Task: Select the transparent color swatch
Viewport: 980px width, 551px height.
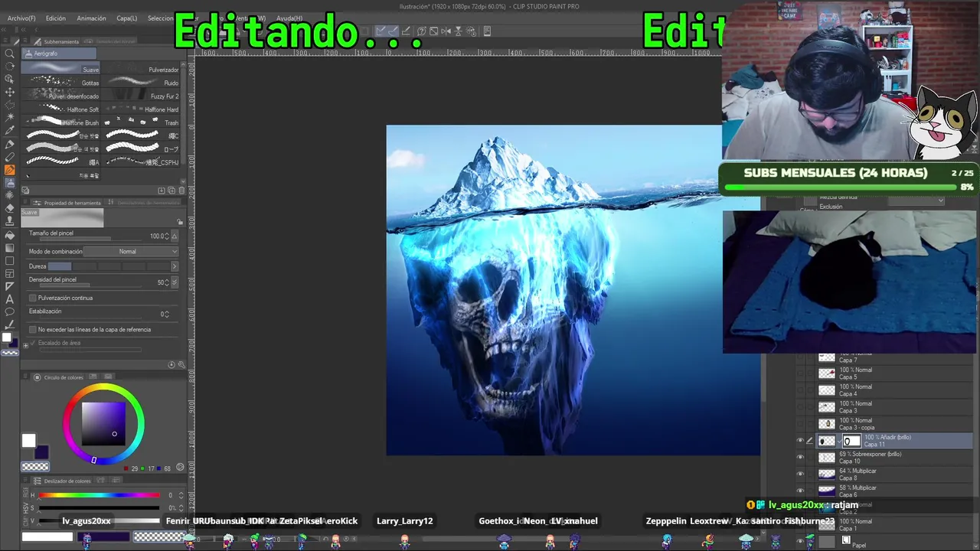Action: (x=34, y=467)
